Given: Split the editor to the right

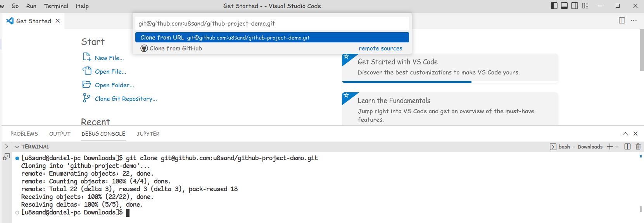Looking at the screenshot, I should pos(622,21).
